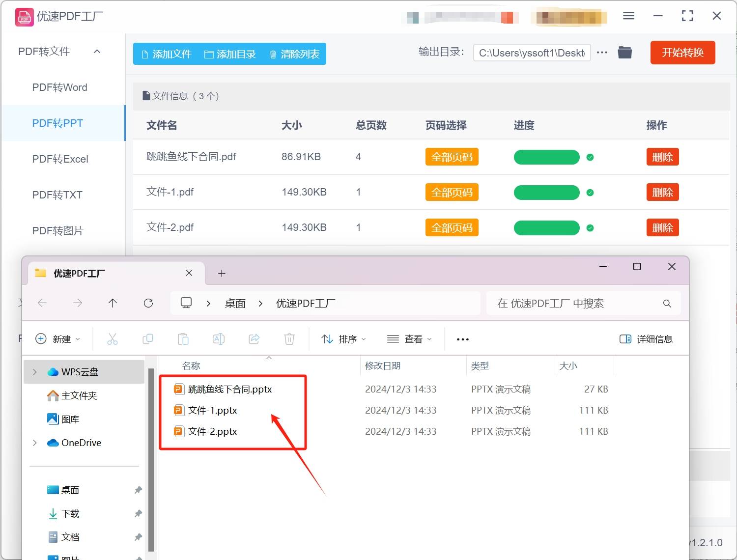Click the PC icon in the address bar

(186, 303)
